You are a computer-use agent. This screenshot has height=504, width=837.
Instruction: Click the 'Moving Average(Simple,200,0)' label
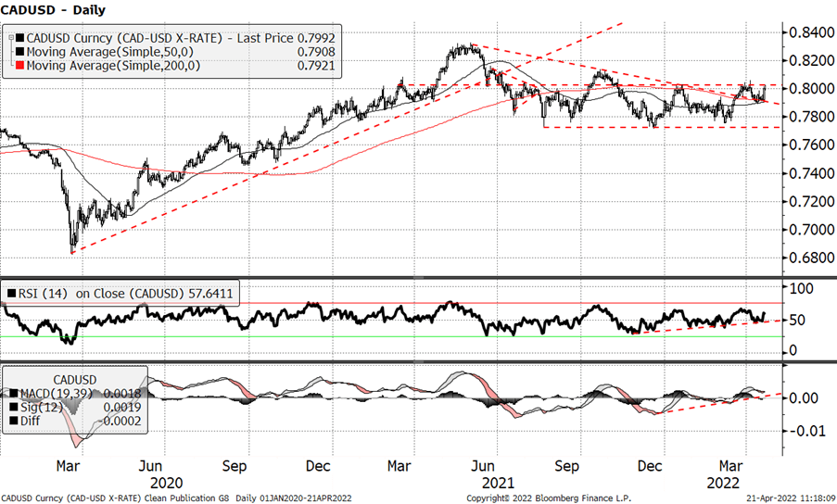pos(114,66)
